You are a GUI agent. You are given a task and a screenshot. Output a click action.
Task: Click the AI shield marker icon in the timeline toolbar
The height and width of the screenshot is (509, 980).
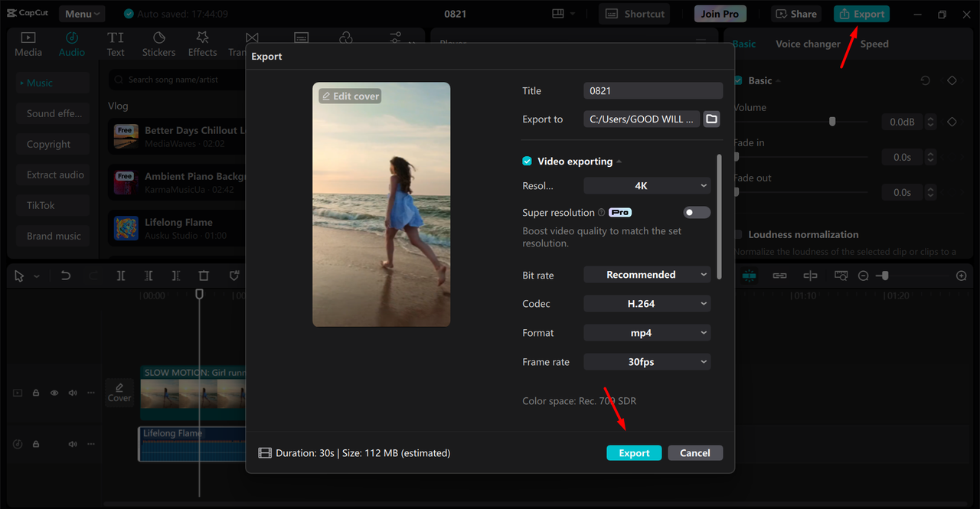(235, 276)
